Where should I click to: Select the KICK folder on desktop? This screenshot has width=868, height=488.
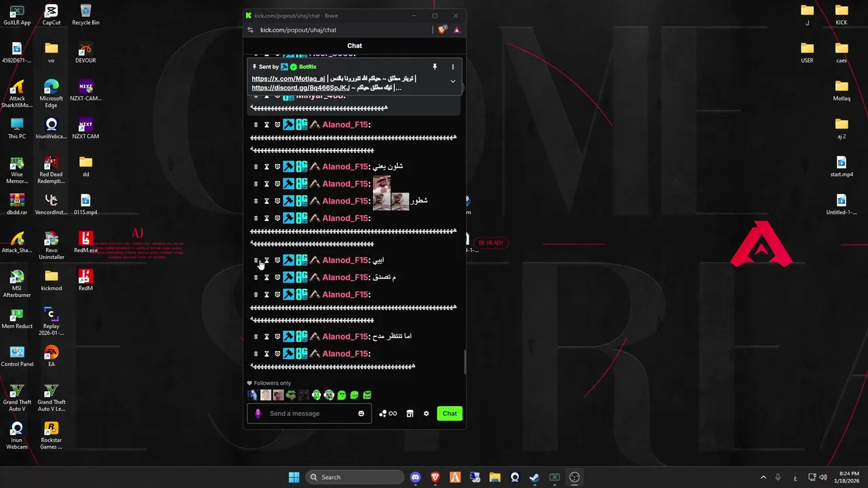tap(842, 15)
